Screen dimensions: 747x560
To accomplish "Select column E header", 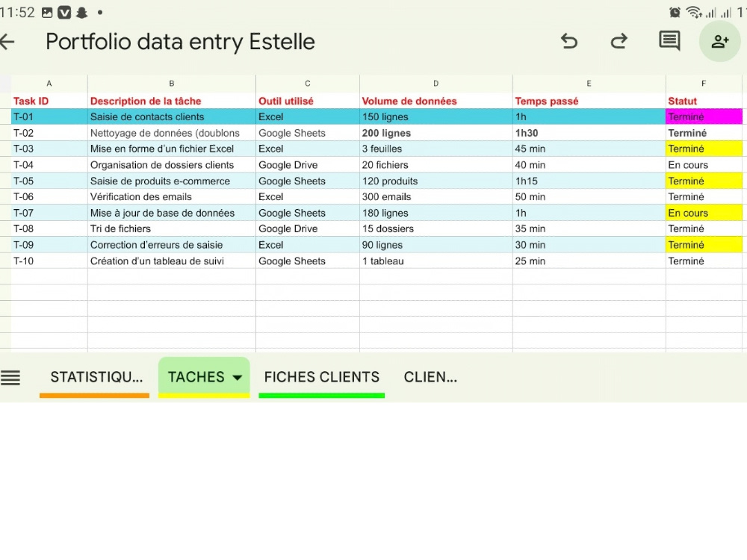I will [x=589, y=84].
